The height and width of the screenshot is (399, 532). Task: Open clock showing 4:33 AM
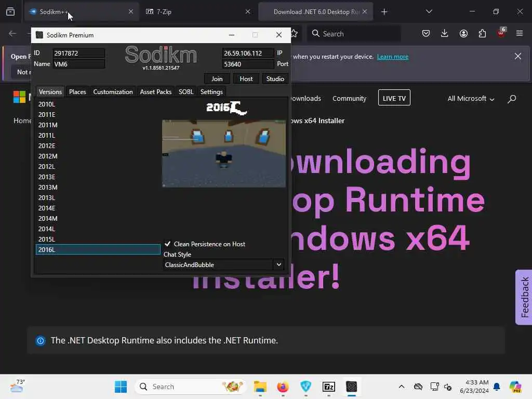(474, 387)
